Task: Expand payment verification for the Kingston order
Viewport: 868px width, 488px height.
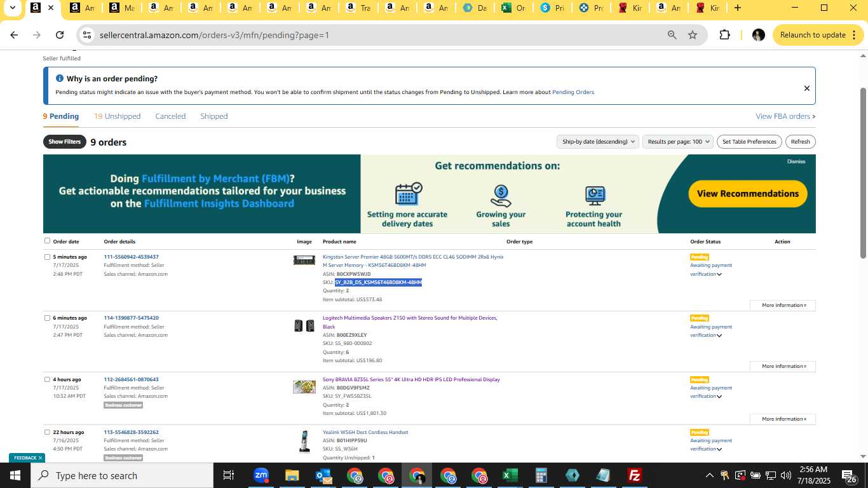Action: 719,274
